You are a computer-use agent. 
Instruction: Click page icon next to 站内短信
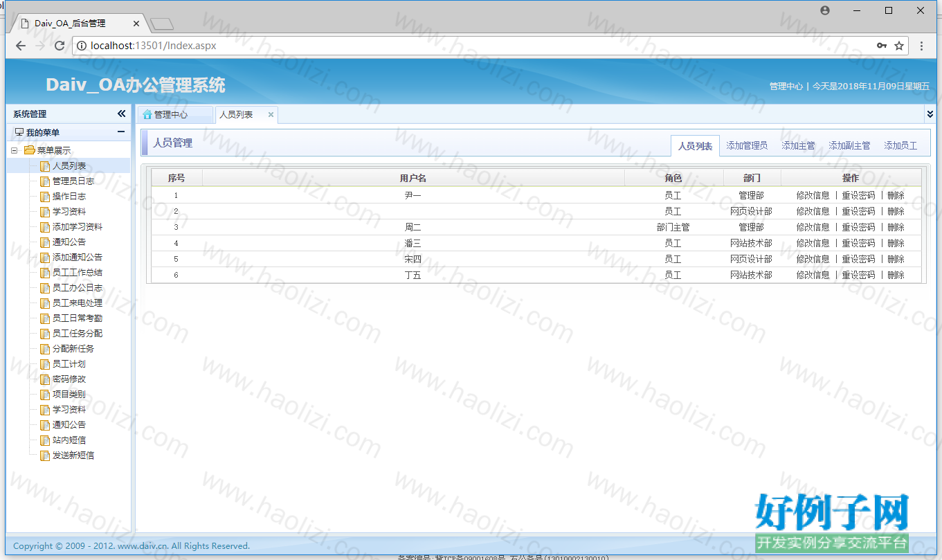pos(45,440)
